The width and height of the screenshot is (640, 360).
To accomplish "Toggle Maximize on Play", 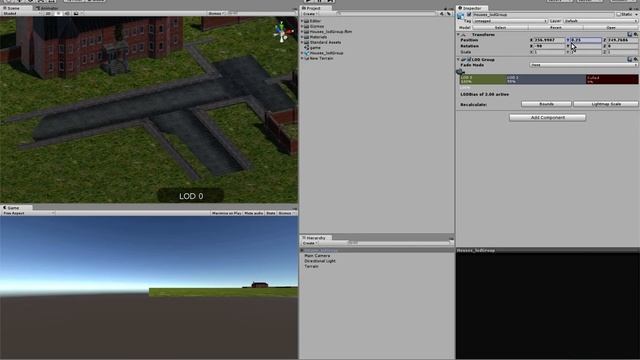I will point(227,213).
